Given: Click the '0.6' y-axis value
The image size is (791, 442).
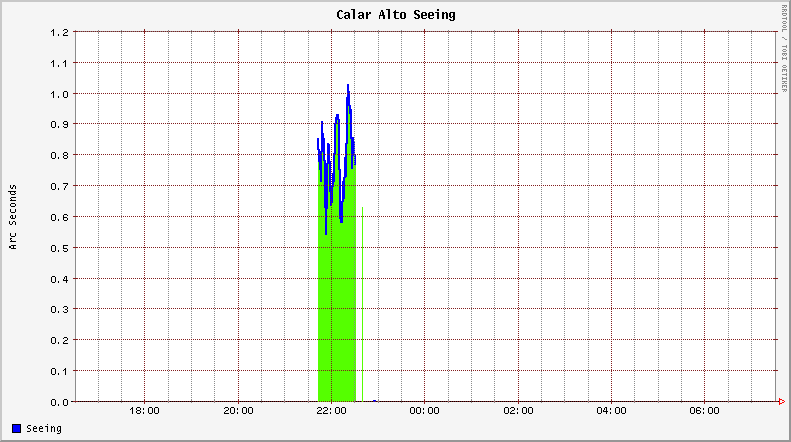Looking at the screenshot, I should 59,217.
